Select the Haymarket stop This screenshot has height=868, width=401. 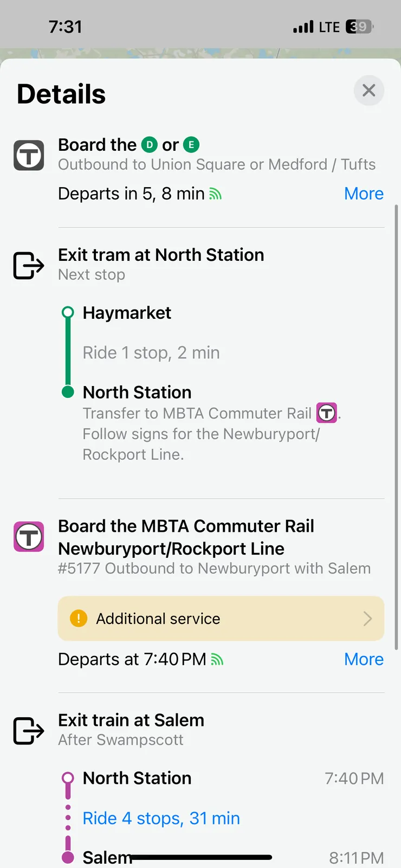coord(127,313)
